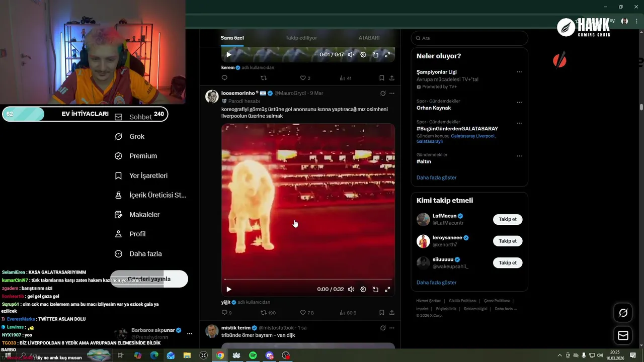644x362 pixels.
Task: Play the top video from kerem
Action: click(229, 55)
